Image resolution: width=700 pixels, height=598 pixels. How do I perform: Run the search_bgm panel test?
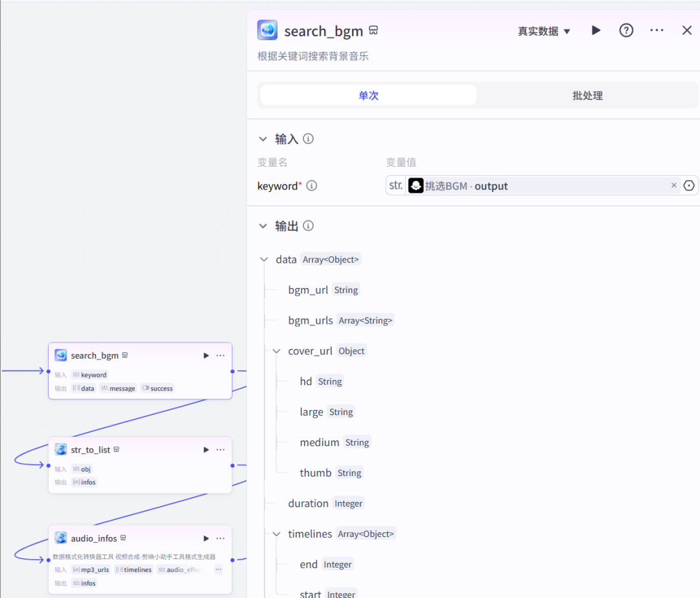(596, 30)
